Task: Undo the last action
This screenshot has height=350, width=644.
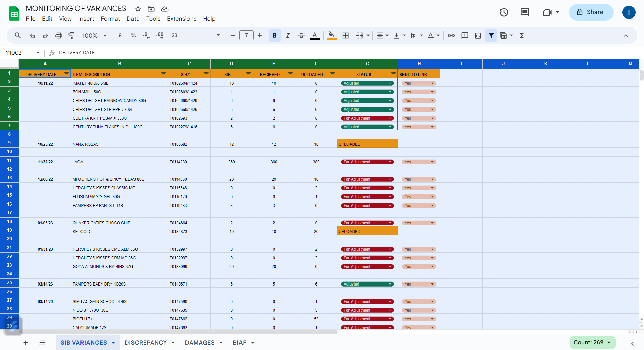Action: coord(32,35)
